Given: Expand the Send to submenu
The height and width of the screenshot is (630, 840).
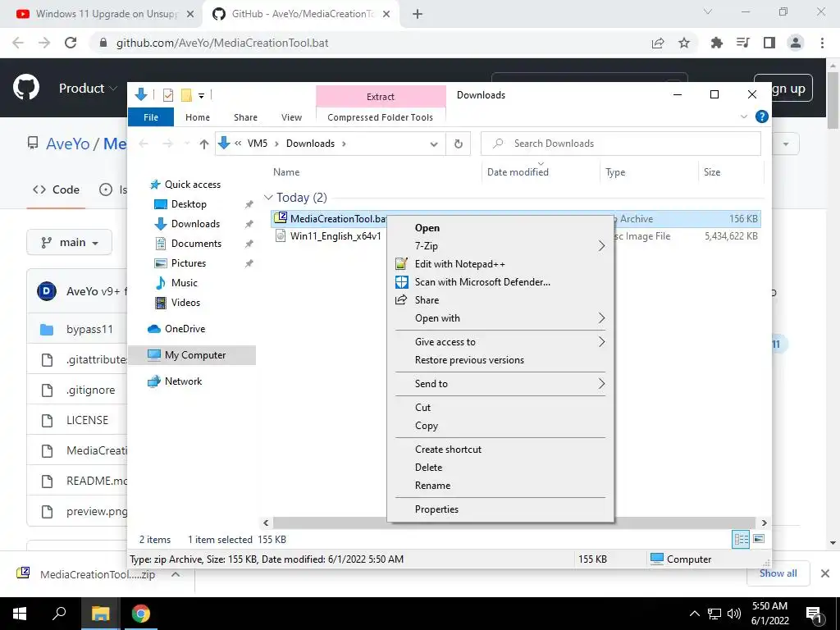Looking at the screenshot, I should pos(500,384).
